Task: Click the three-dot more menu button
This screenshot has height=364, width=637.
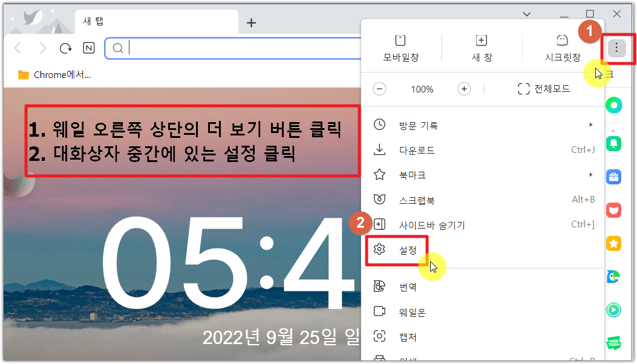Action: click(x=616, y=48)
